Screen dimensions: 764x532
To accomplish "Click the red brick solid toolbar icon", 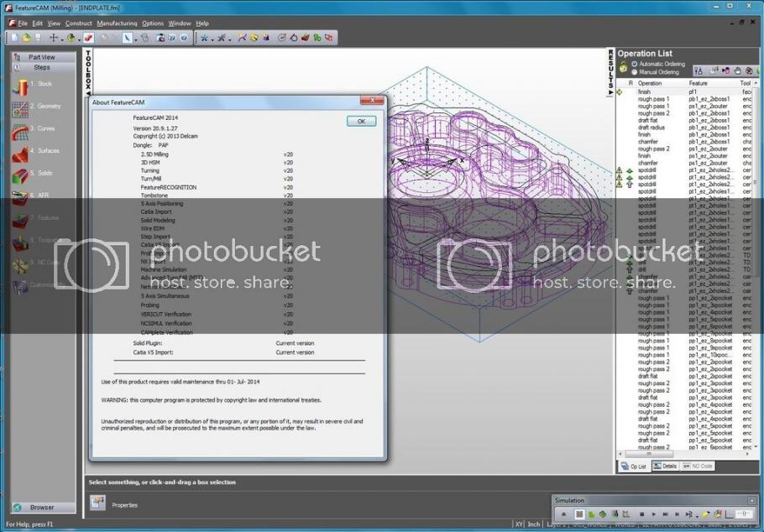I will click(306, 38).
